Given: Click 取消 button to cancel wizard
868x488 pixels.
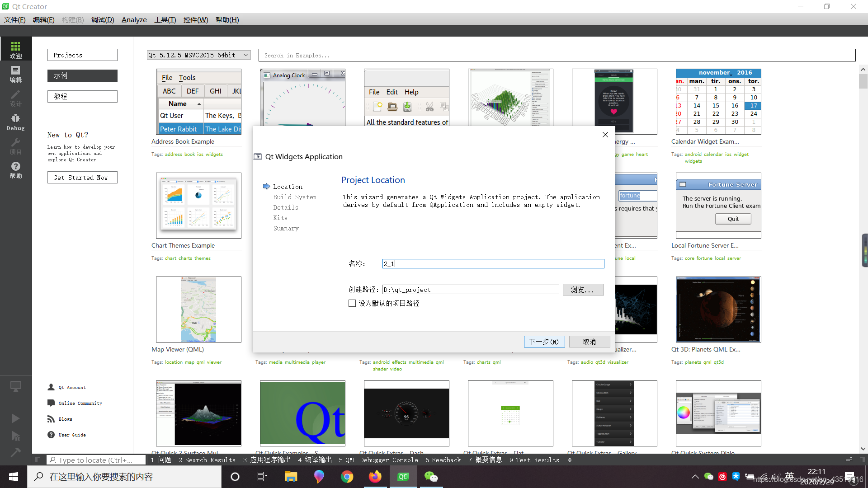Looking at the screenshot, I should [590, 342].
